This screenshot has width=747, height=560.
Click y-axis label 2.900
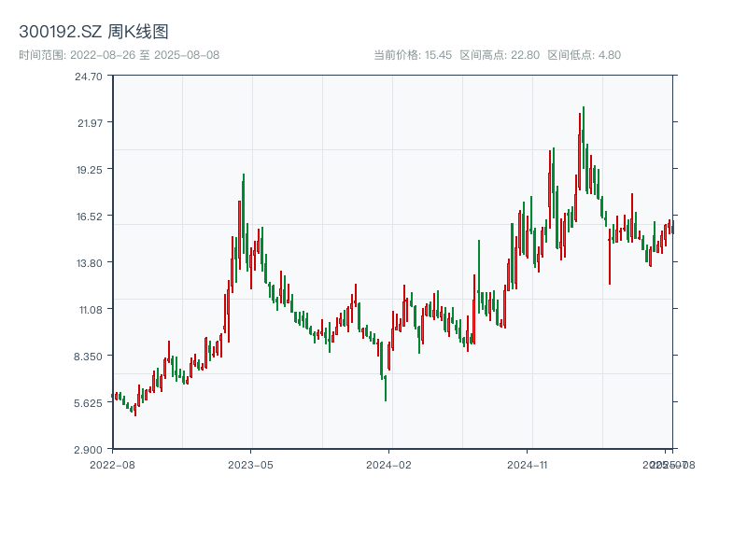pyautogui.click(x=88, y=450)
